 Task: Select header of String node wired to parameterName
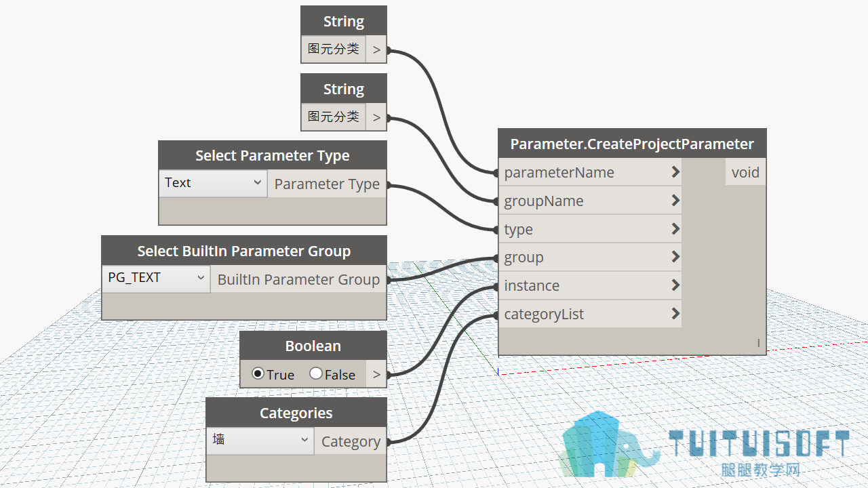(x=344, y=21)
